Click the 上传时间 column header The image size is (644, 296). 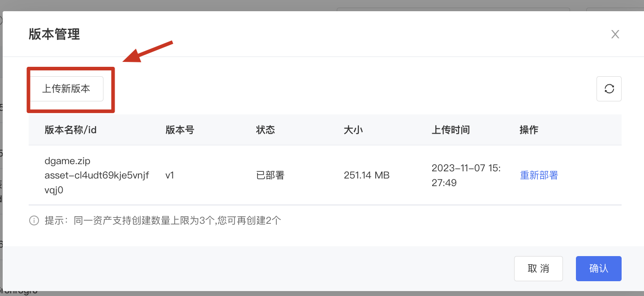click(x=451, y=130)
